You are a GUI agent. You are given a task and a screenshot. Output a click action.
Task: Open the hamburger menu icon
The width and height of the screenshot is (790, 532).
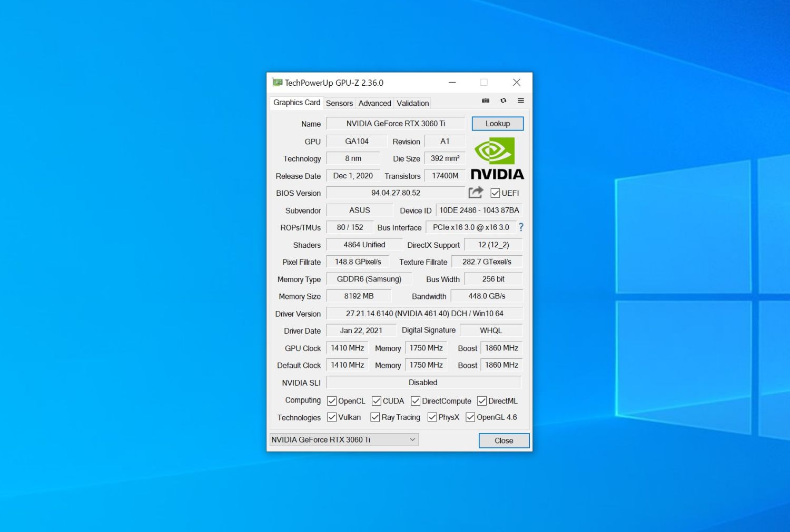pyautogui.click(x=521, y=101)
